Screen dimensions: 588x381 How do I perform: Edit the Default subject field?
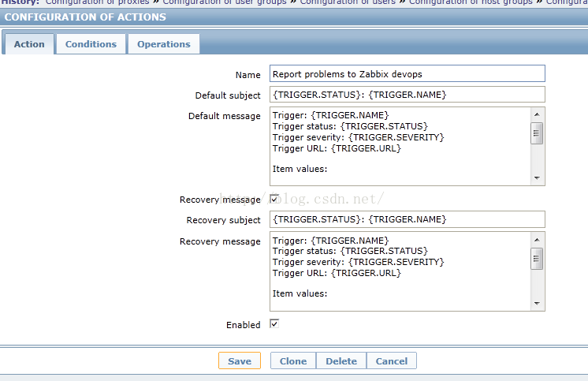(408, 94)
